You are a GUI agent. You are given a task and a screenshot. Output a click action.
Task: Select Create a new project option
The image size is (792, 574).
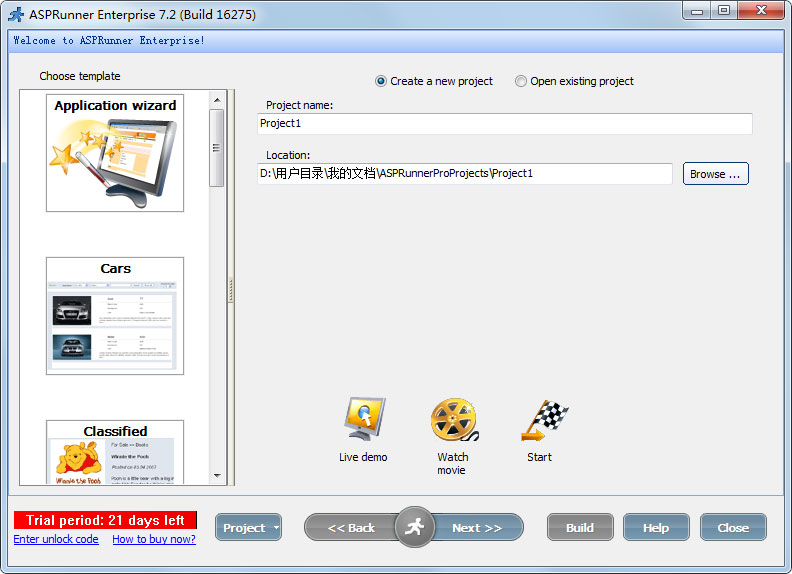(381, 81)
